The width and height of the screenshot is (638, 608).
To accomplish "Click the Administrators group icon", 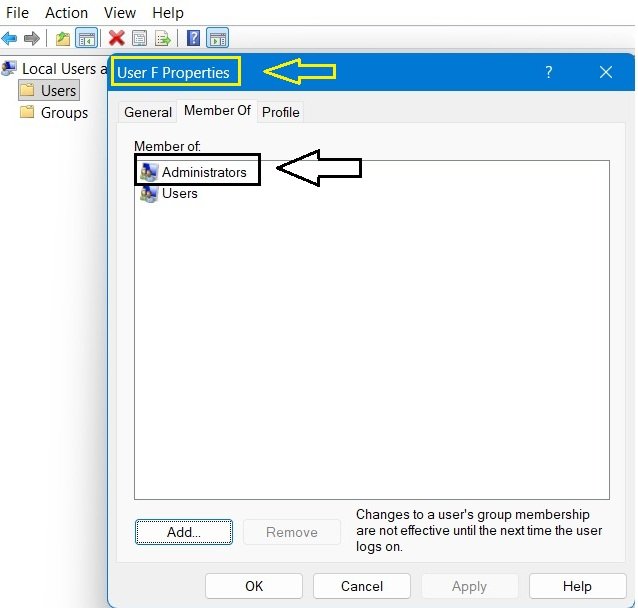I will (149, 172).
